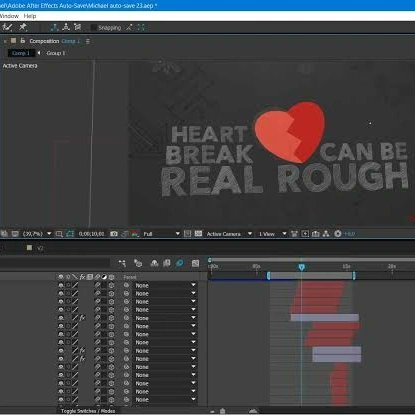Click the Show Snapshot icon
The height and width of the screenshot is (415, 415).
tap(124, 234)
